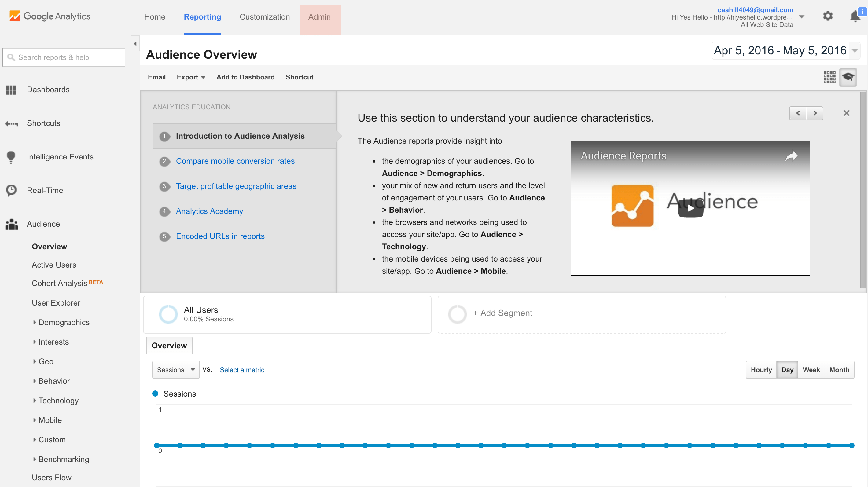This screenshot has height=487, width=868.
Task: Open the dimension grid widget icon
Action: click(x=829, y=77)
